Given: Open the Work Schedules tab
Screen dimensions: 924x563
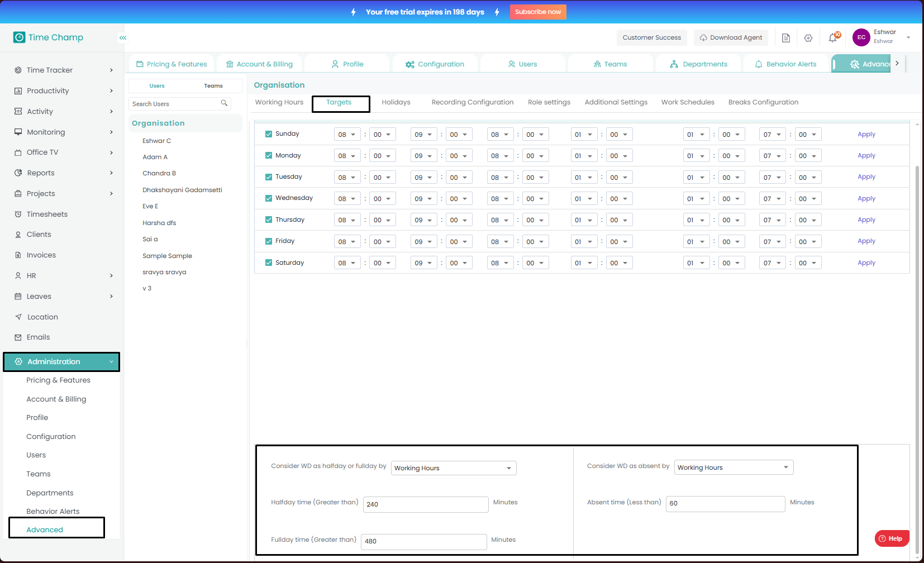Looking at the screenshot, I should pyautogui.click(x=687, y=102).
